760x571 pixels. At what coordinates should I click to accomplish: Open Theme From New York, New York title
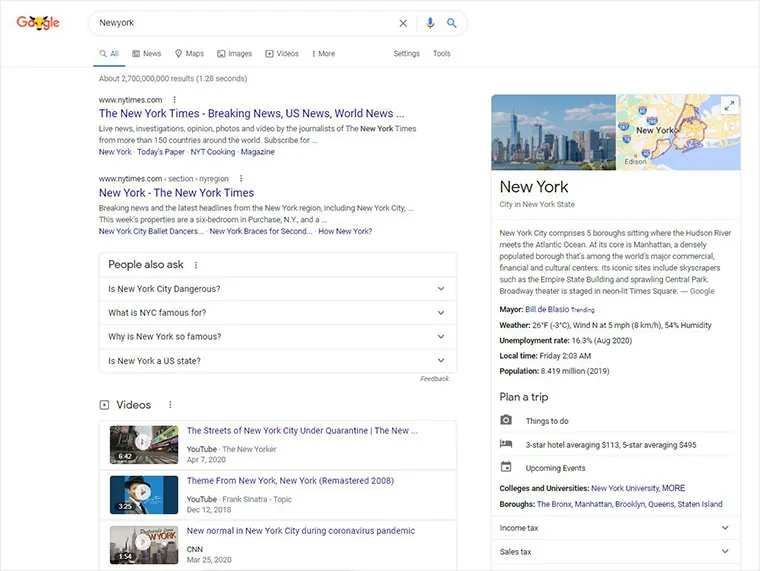290,481
